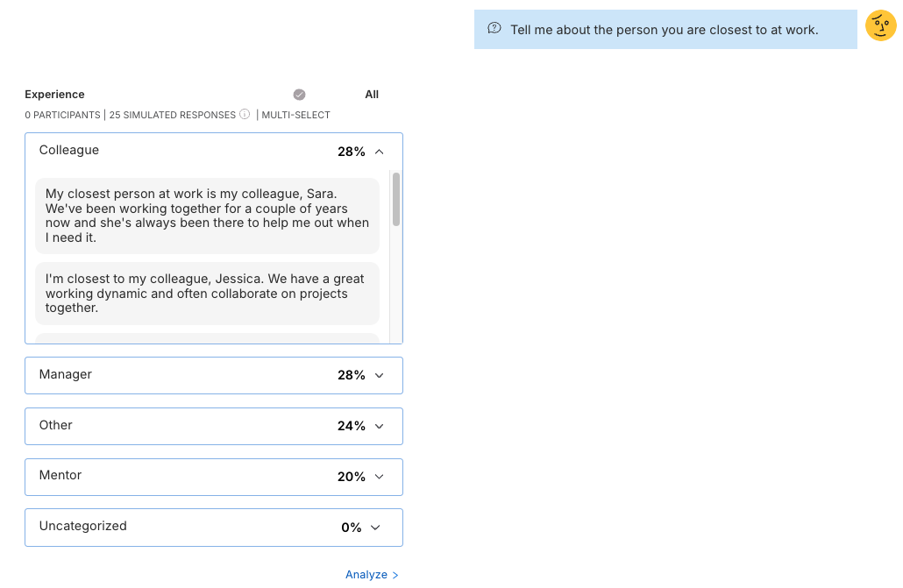Select the Experience tab

(x=54, y=94)
